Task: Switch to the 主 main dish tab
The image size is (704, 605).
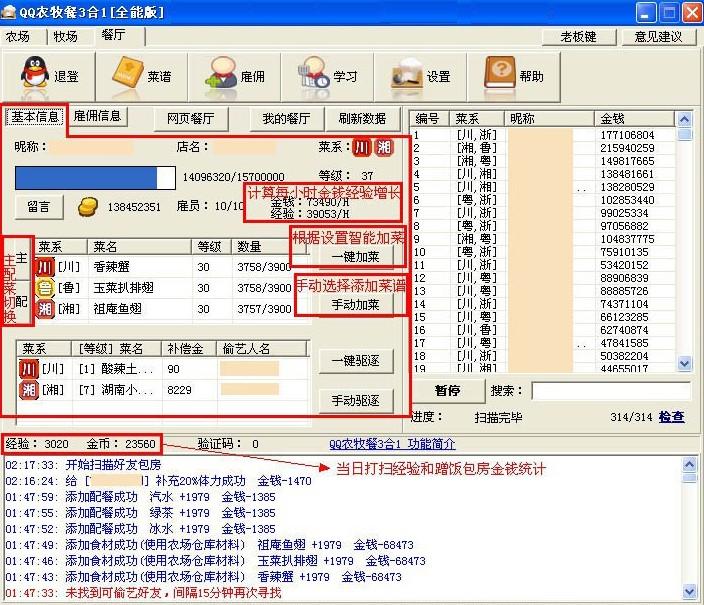Action: pos(21,258)
